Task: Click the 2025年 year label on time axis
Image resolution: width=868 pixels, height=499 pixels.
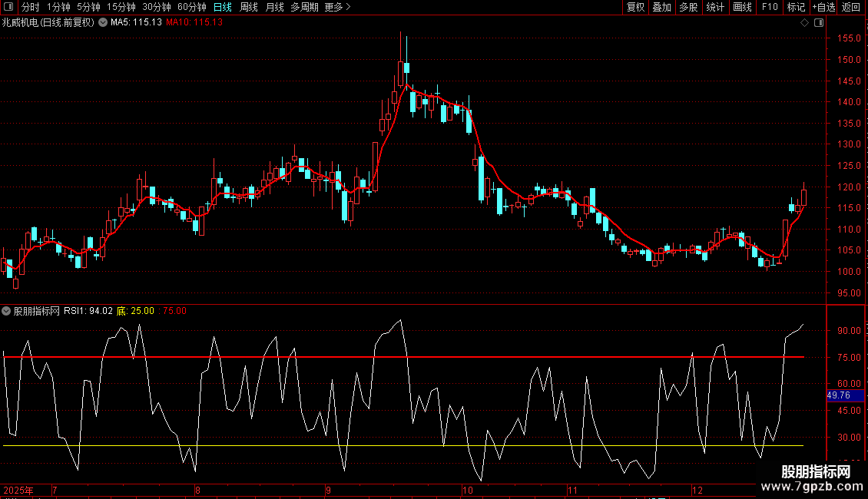Action: [18, 490]
